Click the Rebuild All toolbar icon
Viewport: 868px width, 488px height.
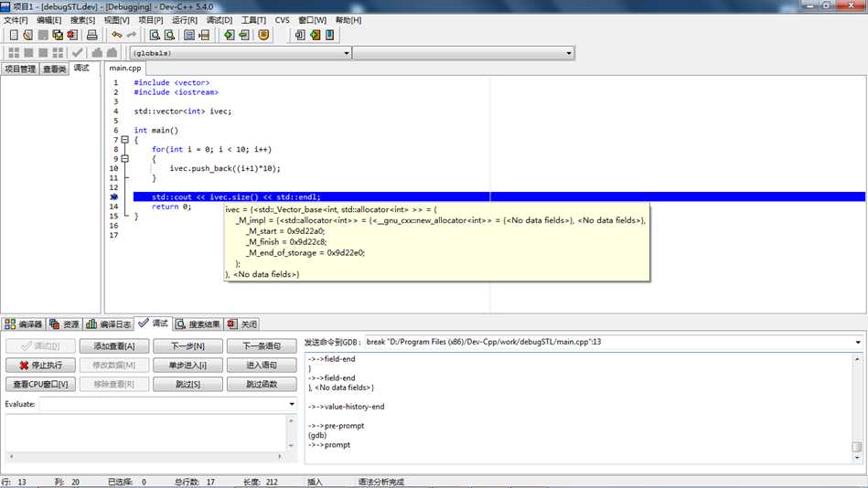[58, 53]
